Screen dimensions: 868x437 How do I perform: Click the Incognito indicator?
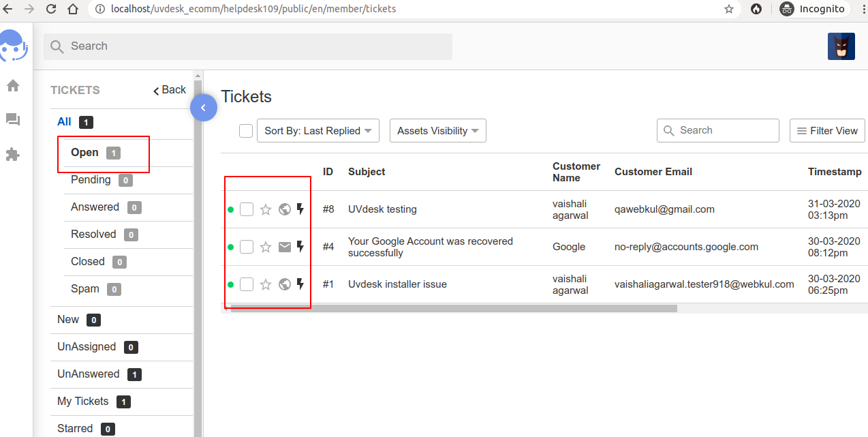(x=814, y=9)
